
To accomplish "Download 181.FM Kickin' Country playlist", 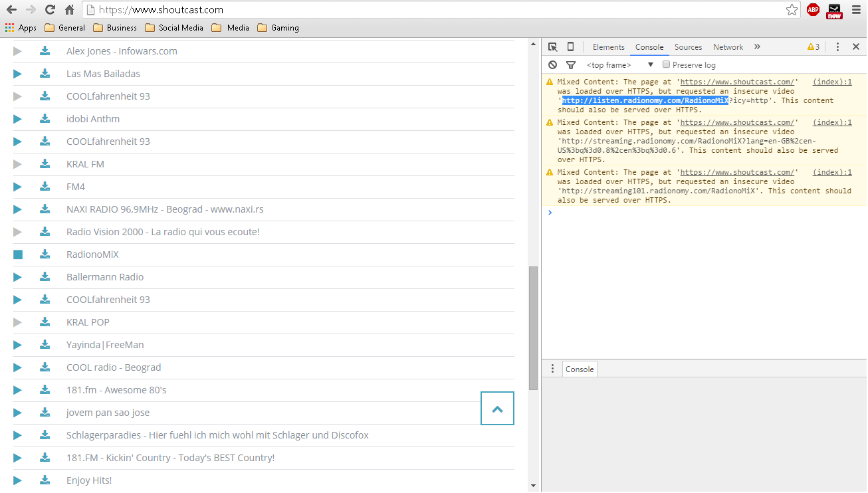I will tap(45, 458).
